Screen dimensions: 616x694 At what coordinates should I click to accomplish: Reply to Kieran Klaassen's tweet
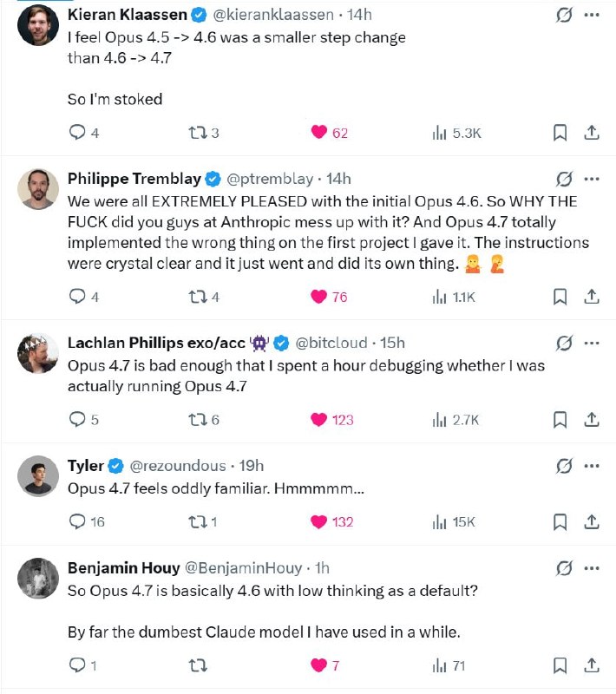click(x=77, y=133)
